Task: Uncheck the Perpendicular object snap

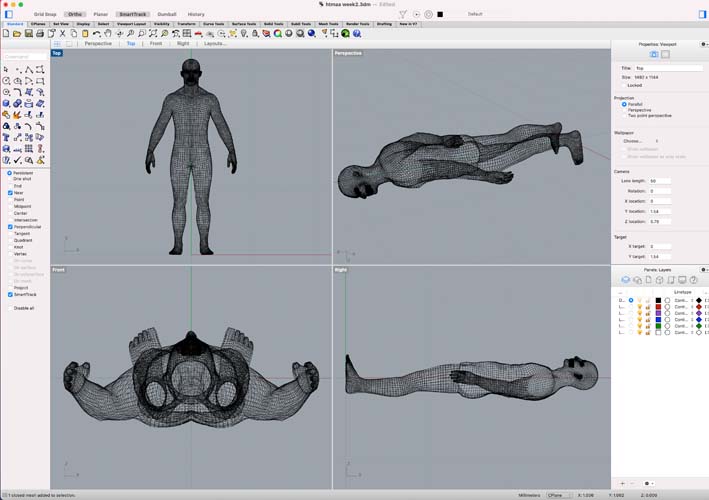Action: [x=10, y=227]
